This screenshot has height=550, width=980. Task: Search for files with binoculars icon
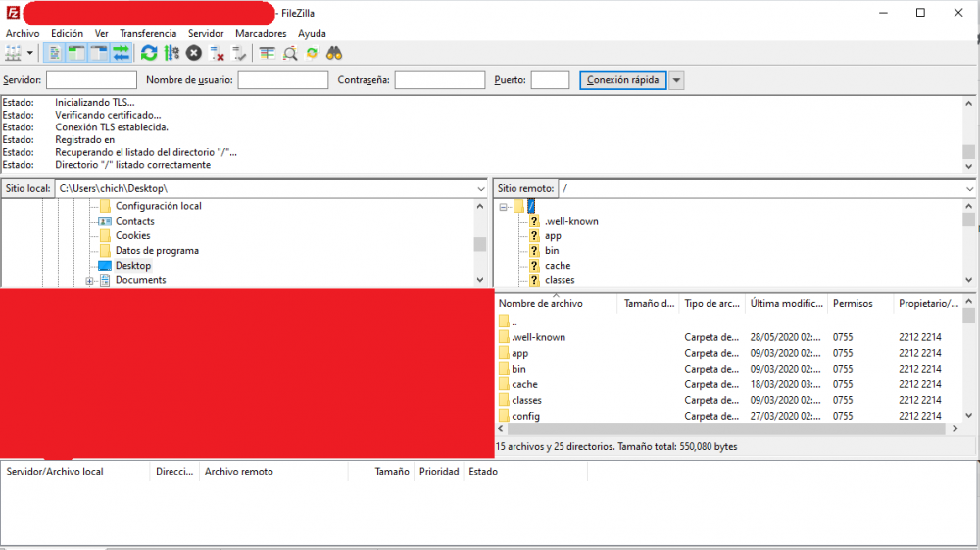click(x=334, y=53)
